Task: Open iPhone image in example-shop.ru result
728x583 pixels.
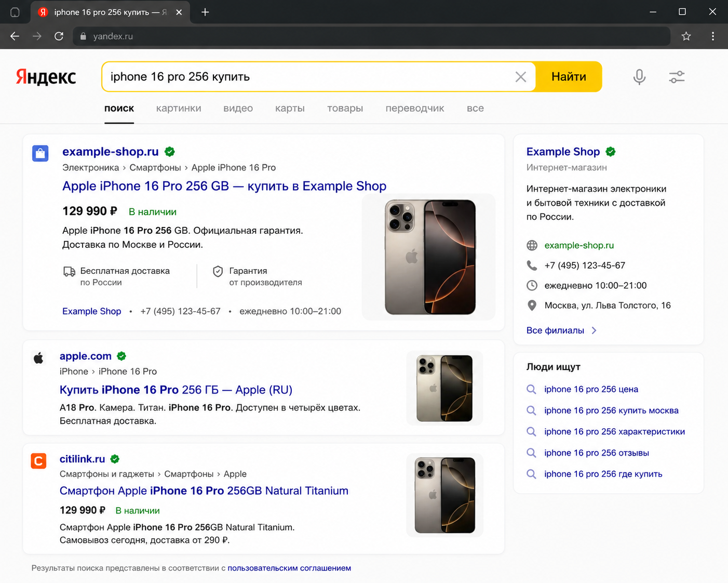Action: click(429, 257)
